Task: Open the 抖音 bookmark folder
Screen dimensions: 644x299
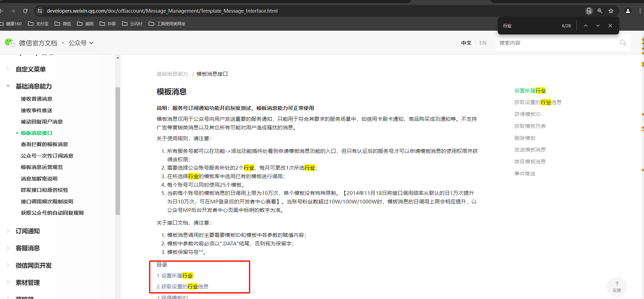Action: coord(108,24)
